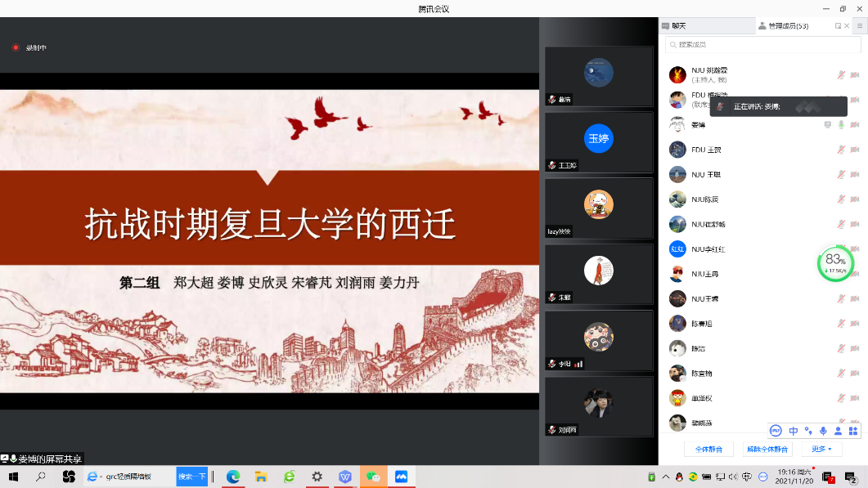This screenshot has width=868, height=488.
Task: Click the 录制中 recording indicator
Action: click(x=29, y=47)
